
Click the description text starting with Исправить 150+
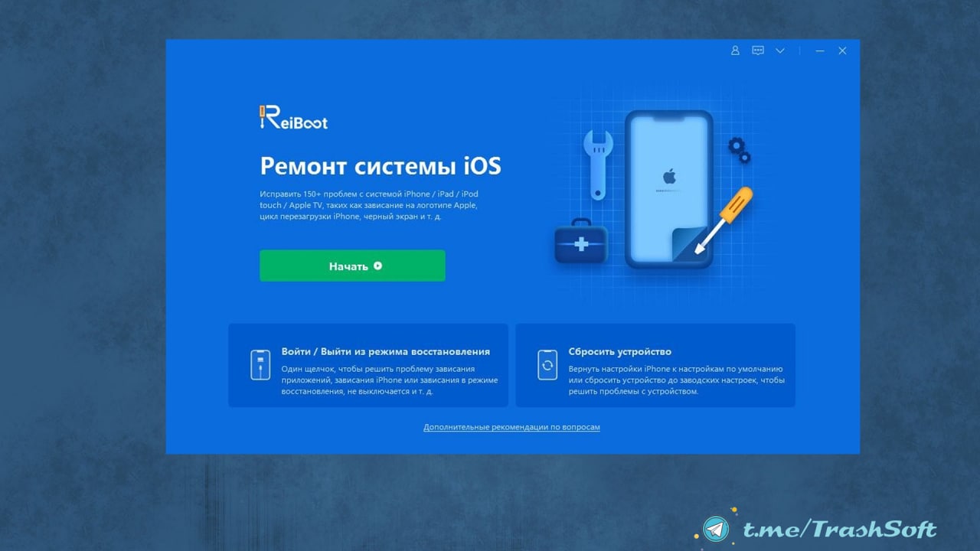369,205
